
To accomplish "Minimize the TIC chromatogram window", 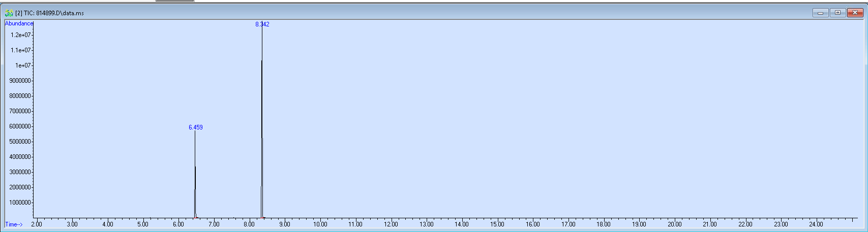I will tap(820, 13).
